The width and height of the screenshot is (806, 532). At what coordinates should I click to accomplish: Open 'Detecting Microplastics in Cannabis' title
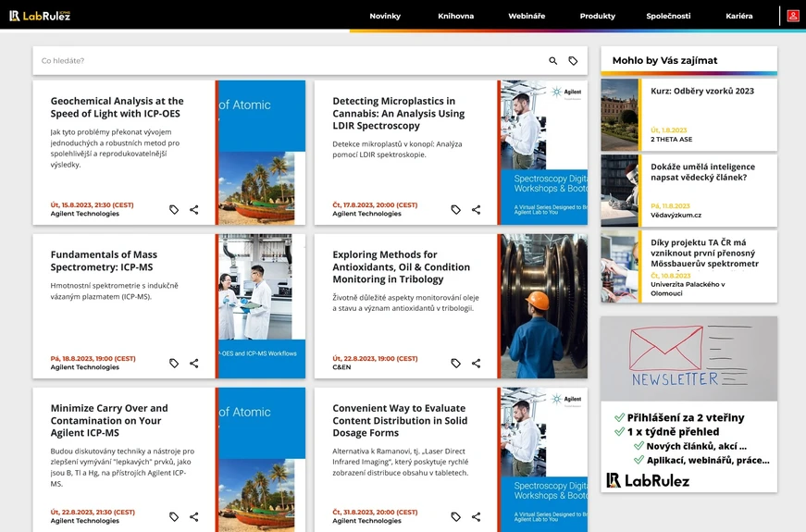point(399,113)
